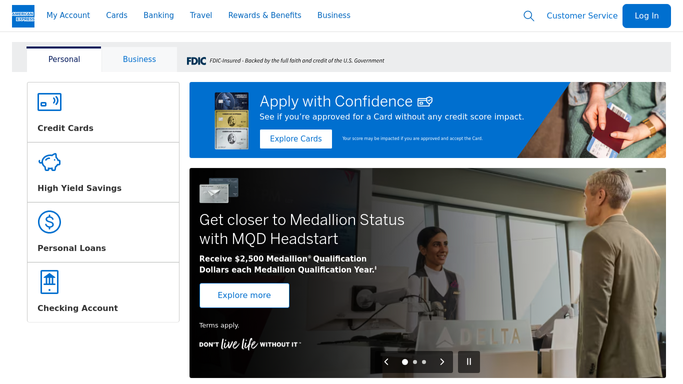Click the 'Don't live life without it' tagline
The height and width of the screenshot is (384, 683).
(250, 344)
